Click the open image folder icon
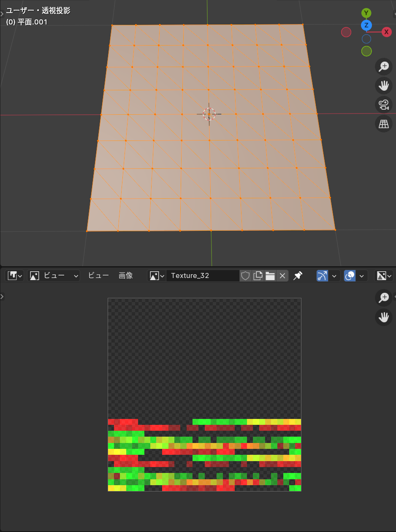 270,275
